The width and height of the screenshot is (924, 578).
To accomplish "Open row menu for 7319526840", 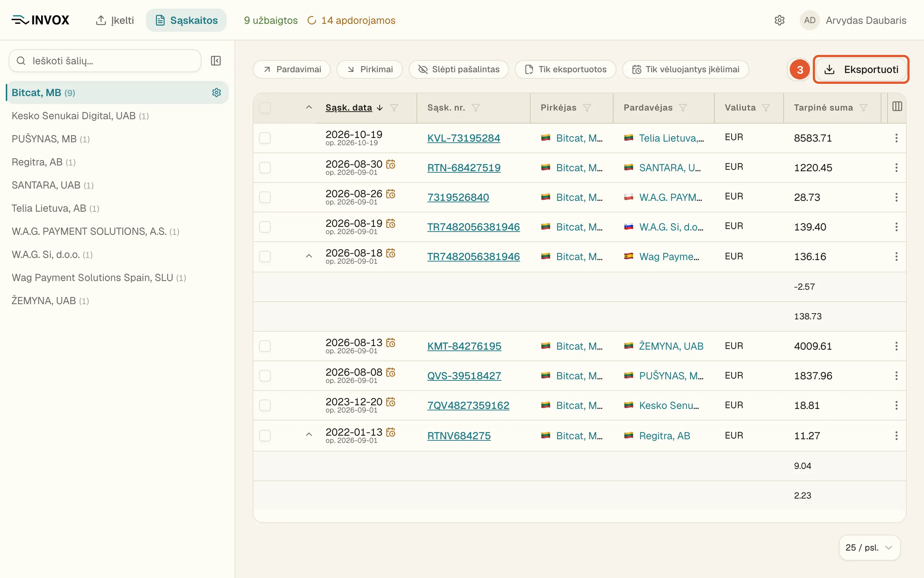I will pyautogui.click(x=896, y=197).
